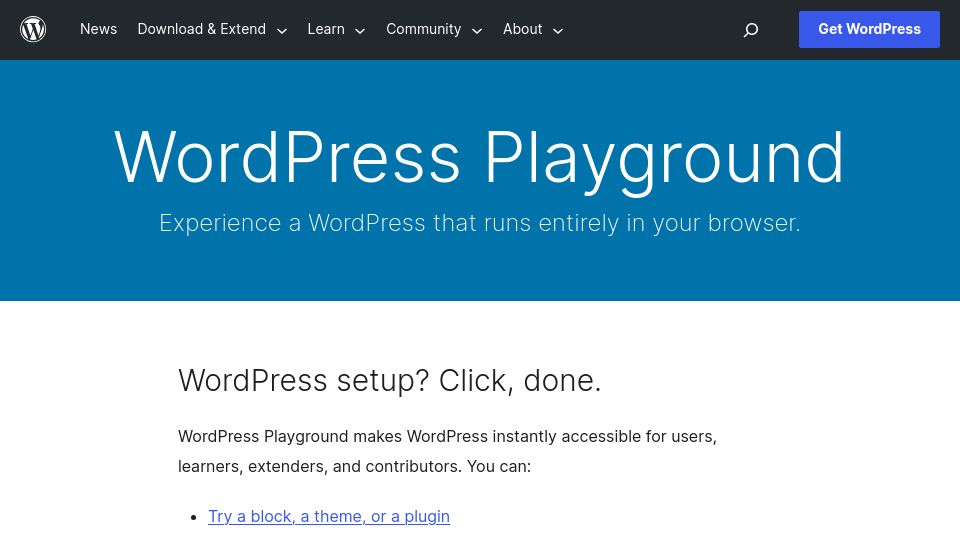This screenshot has height=540, width=960.
Task: Click the WordPress logo icon
Action: coord(33,29)
